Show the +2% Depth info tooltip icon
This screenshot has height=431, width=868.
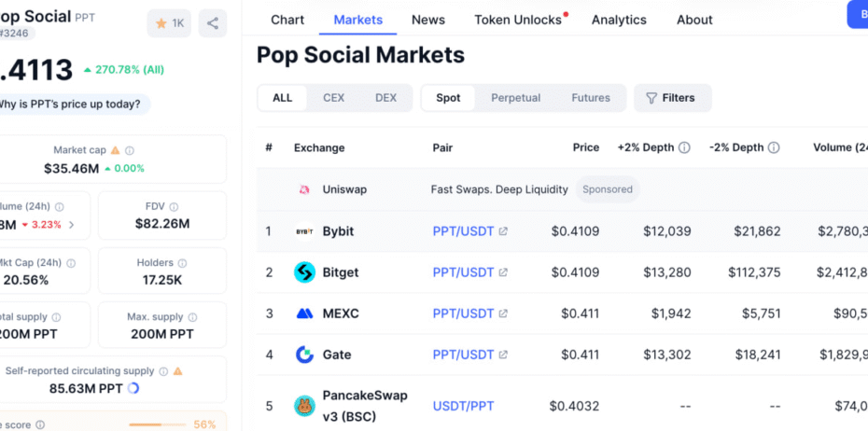[x=685, y=147]
